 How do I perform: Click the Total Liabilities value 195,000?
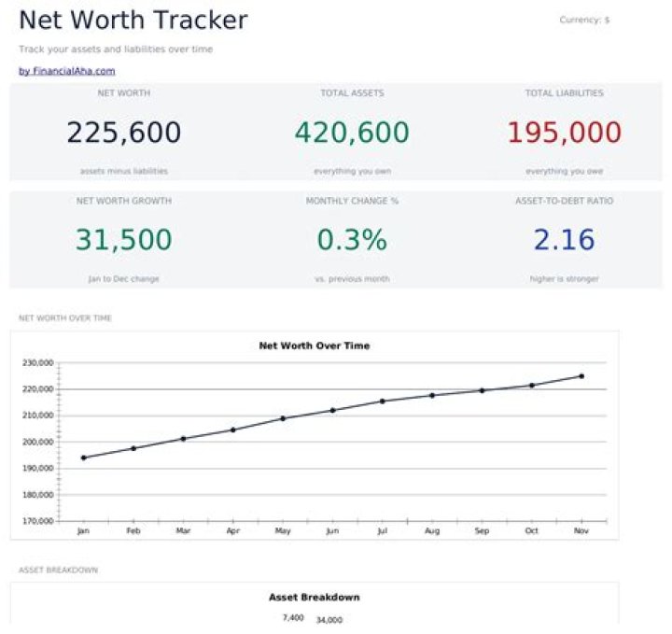564,132
